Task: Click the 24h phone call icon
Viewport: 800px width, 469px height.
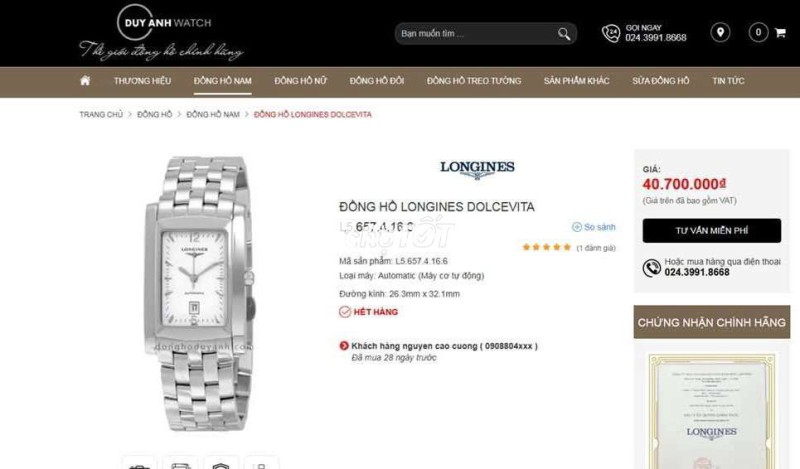Action: point(611,33)
